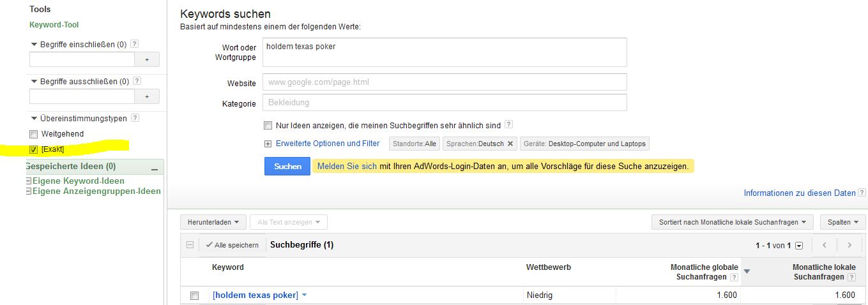The width and height of the screenshot is (868, 305).
Task: Open Sortiert nach Monatliche lokale Suchanfragen dropdown
Action: coord(733,222)
